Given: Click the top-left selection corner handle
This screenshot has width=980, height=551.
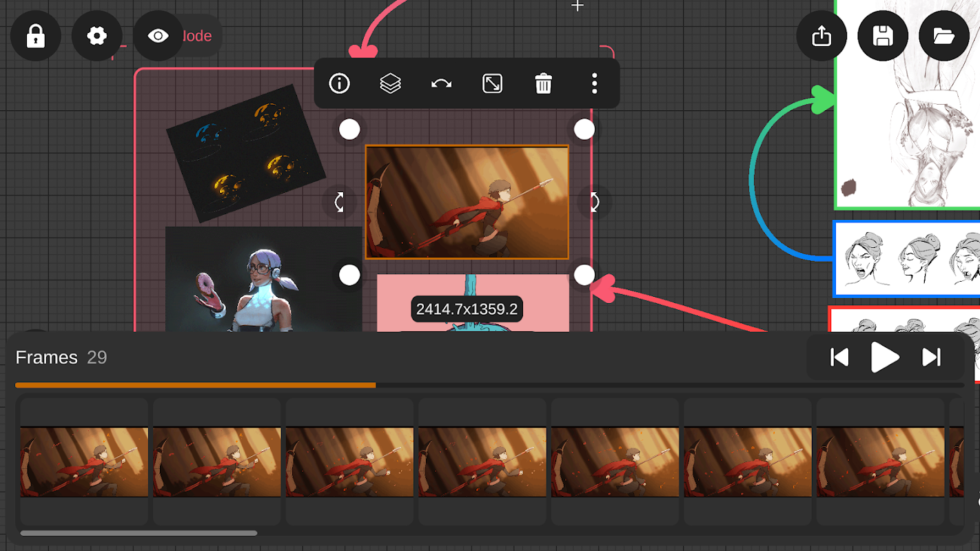Looking at the screenshot, I should (x=349, y=129).
